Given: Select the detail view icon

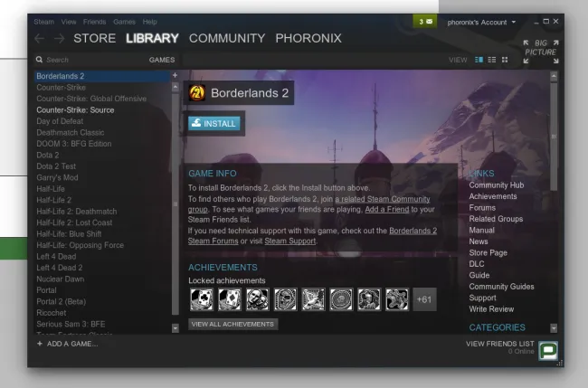Looking at the screenshot, I should 479,60.
